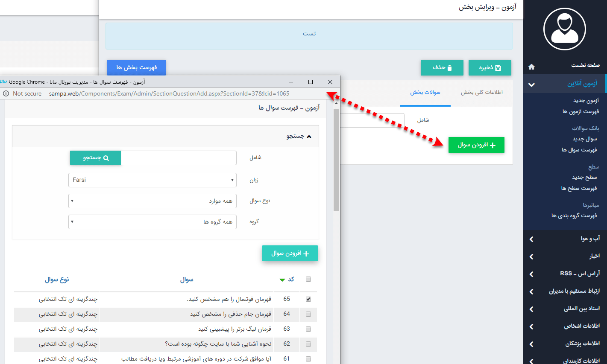Viewport: 607px width, 364px height.
Task: Switch to the اطلاعات کلی بخش tab
Action: [482, 92]
